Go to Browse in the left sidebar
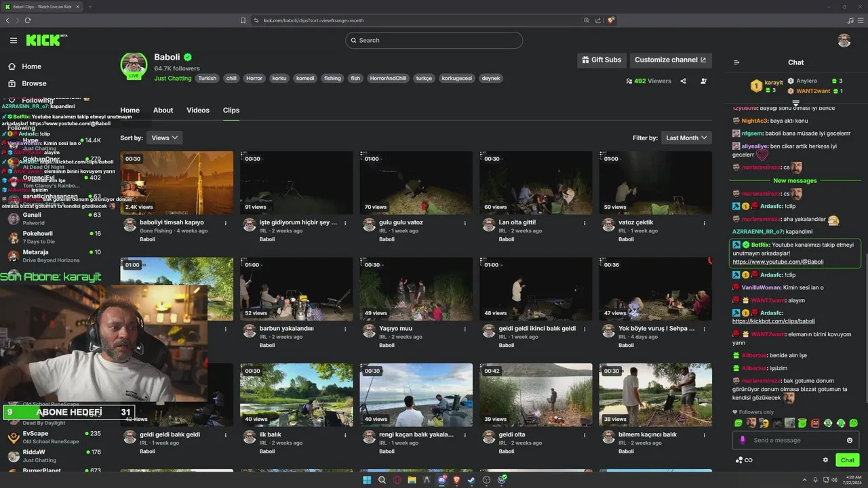The width and height of the screenshot is (868, 488). click(28, 83)
